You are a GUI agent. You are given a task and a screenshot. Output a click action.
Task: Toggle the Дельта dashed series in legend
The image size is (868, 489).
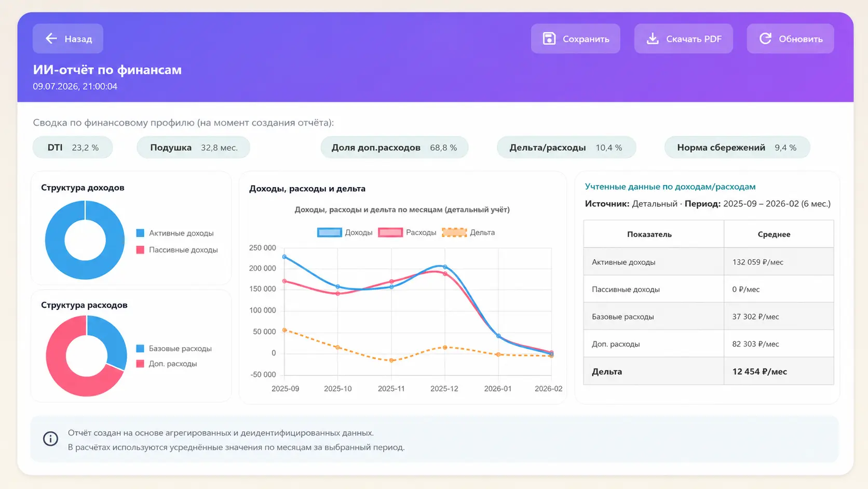point(468,232)
